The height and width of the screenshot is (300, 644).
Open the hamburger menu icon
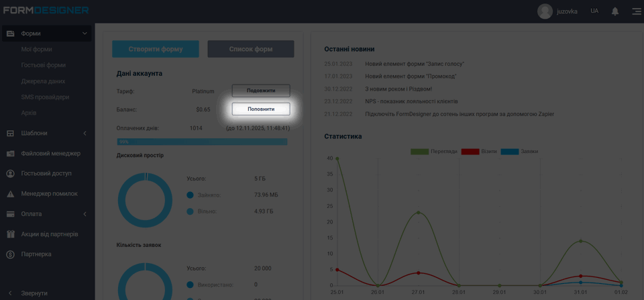coord(636,11)
